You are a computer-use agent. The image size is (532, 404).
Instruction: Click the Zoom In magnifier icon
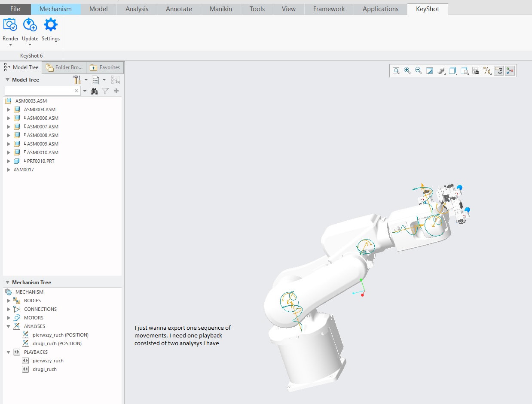[x=407, y=70]
